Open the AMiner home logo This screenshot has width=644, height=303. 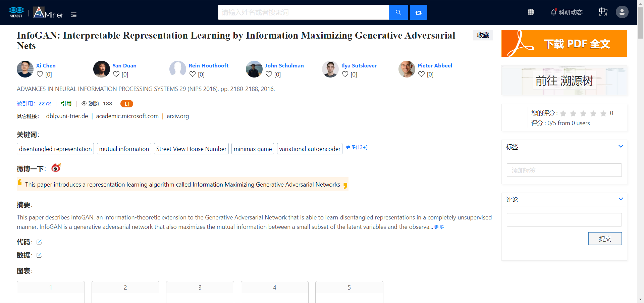pyautogui.click(x=48, y=12)
